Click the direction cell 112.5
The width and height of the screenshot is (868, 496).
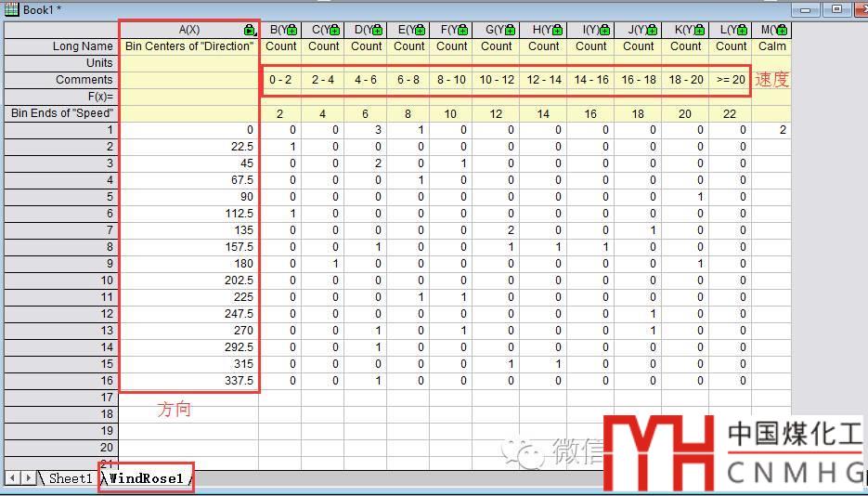pyautogui.click(x=188, y=214)
